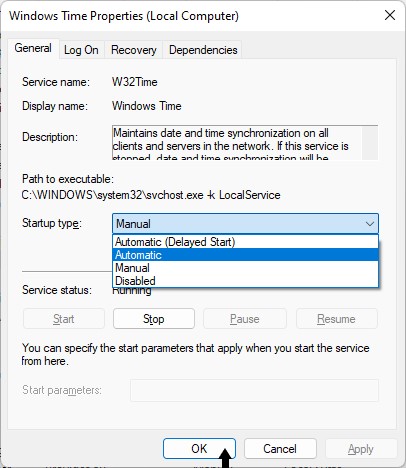Switch to the General tab
406x468 pixels.
coord(33,48)
